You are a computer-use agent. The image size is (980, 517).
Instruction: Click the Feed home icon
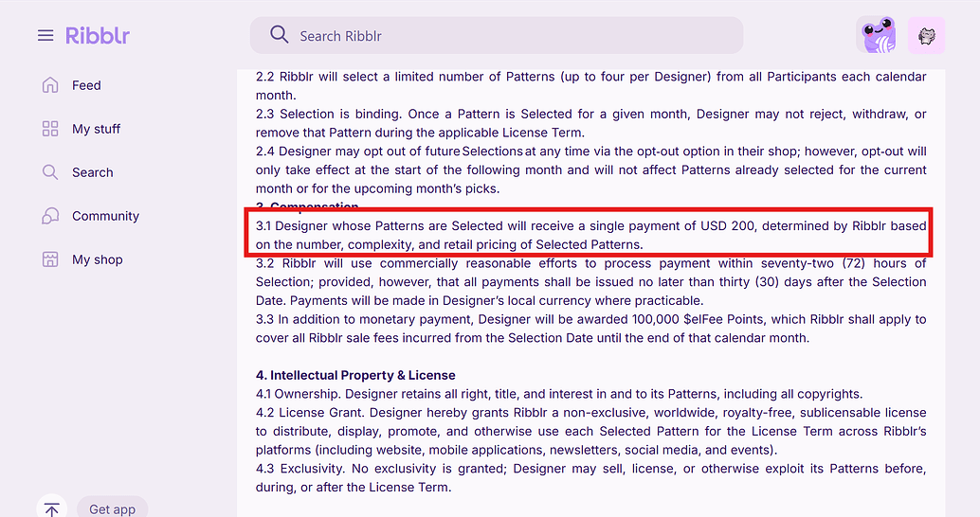tap(50, 85)
